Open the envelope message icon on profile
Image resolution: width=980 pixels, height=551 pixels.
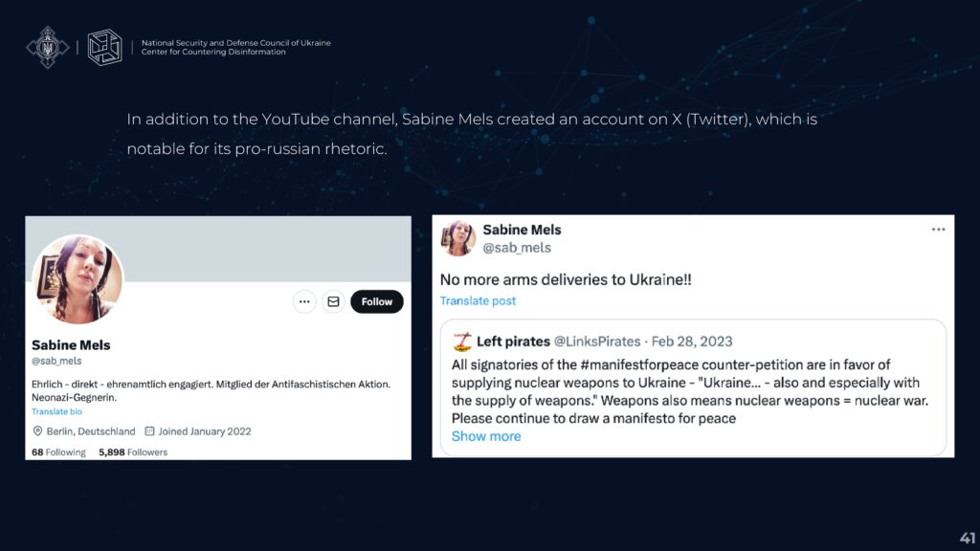pos(333,301)
